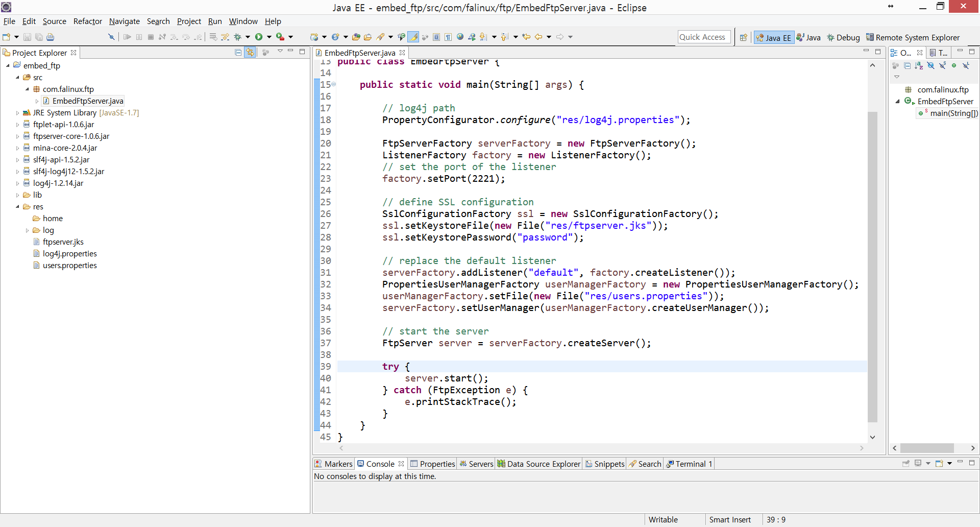Collapse EmbedFtpServer class in Outline
This screenshot has width=980, height=527.
click(x=897, y=101)
